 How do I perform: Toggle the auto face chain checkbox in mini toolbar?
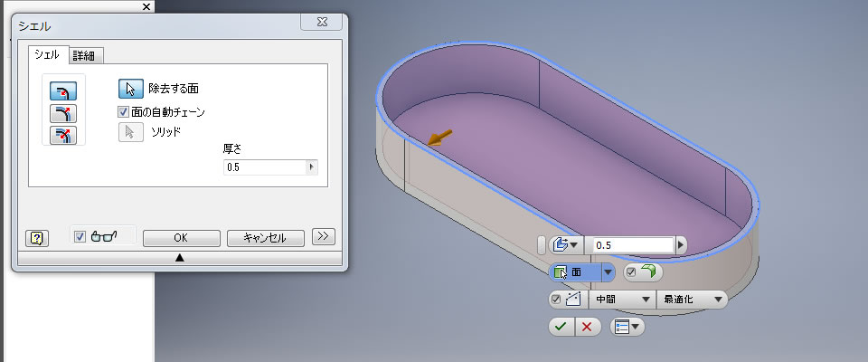631,272
